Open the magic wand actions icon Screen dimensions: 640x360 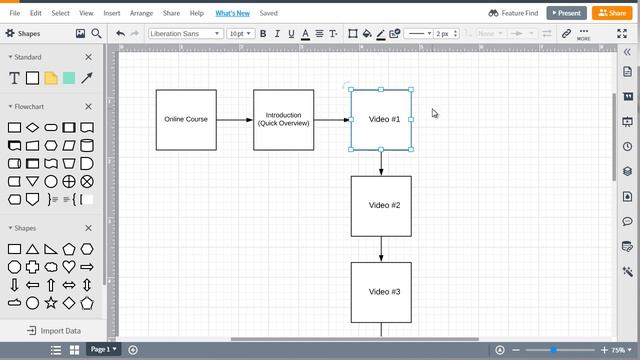[627, 271]
